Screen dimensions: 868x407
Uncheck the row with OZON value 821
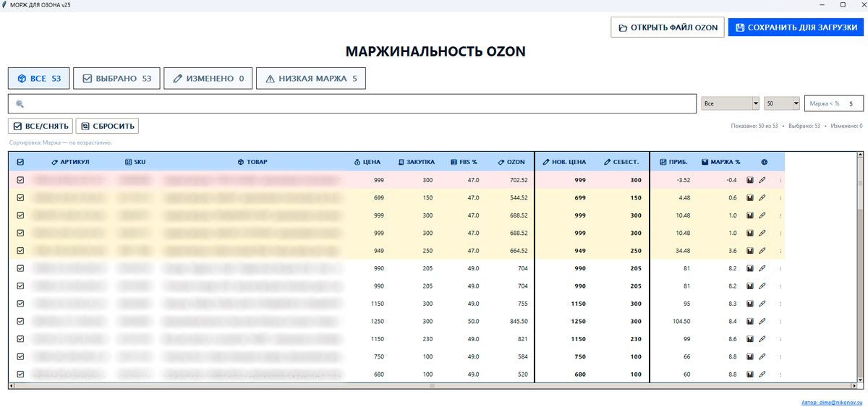click(x=20, y=338)
